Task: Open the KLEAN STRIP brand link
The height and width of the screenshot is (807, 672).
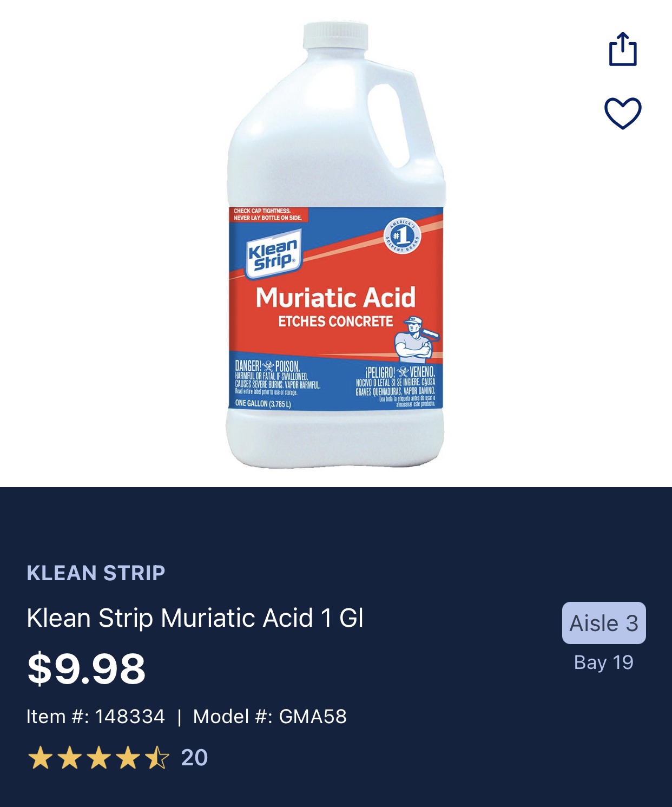Action: [x=96, y=573]
